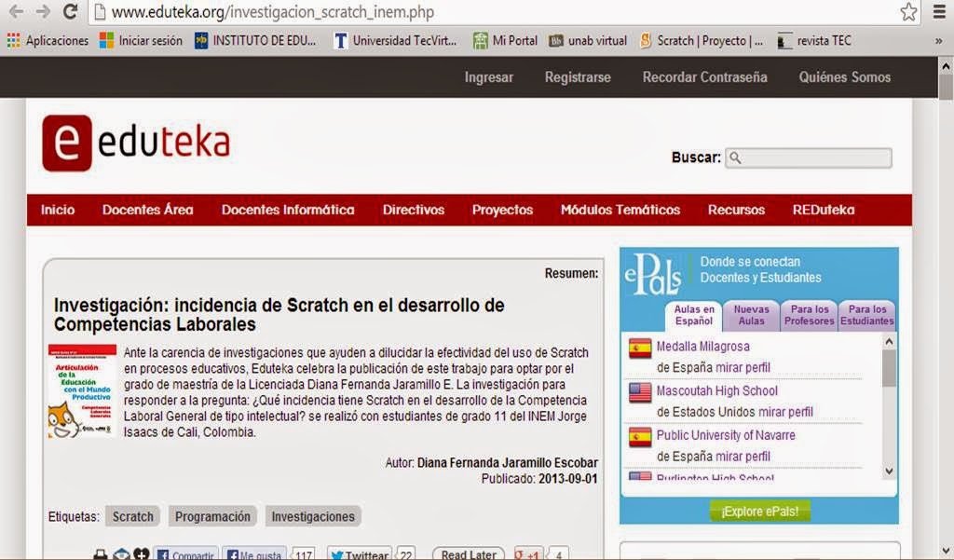The height and width of the screenshot is (560, 954).
Task: Click mirar perfil for Mascoutah High School
Action: pyautogui.click(x=785, y=412)
